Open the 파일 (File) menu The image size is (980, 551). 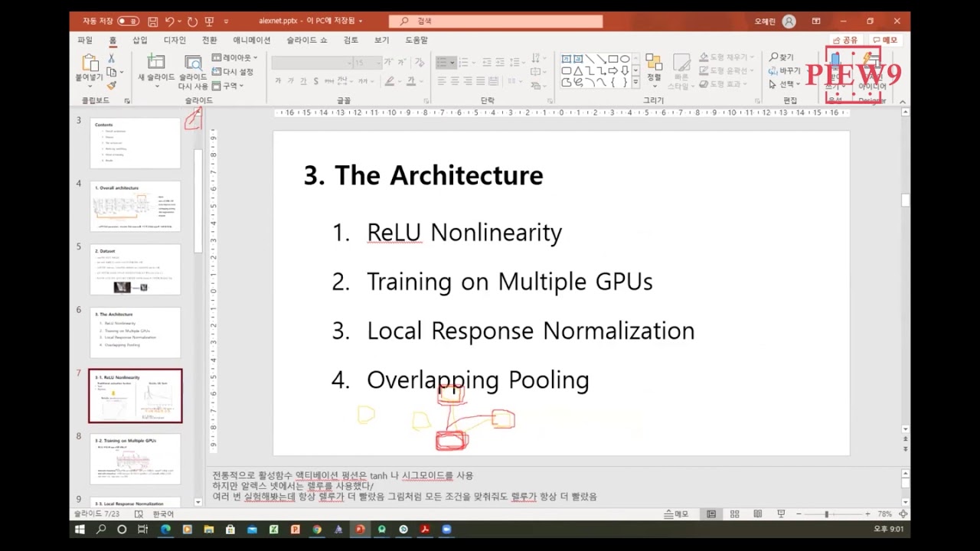point(84,41)
